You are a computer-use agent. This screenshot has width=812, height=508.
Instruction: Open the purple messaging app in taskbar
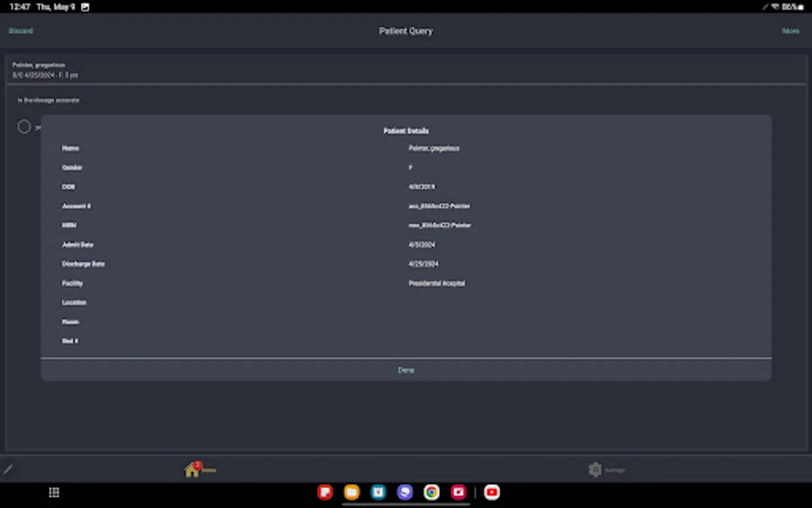click(x=405, y=493)
